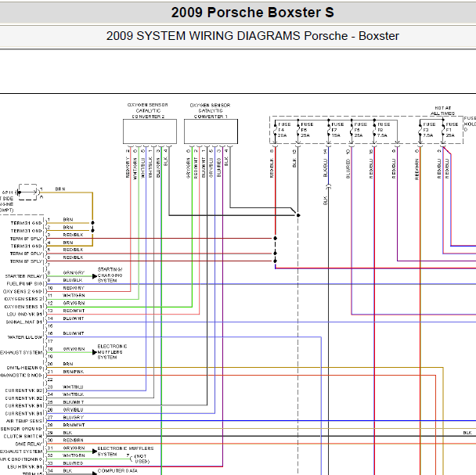The image size is (476, 475).
Task: Click the LSU GND VK B1 pin label
Action: (24, 314)
